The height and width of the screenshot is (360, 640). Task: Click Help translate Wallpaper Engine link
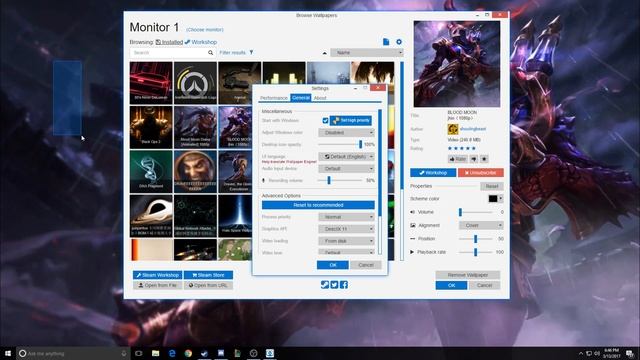tap(289, 162)
